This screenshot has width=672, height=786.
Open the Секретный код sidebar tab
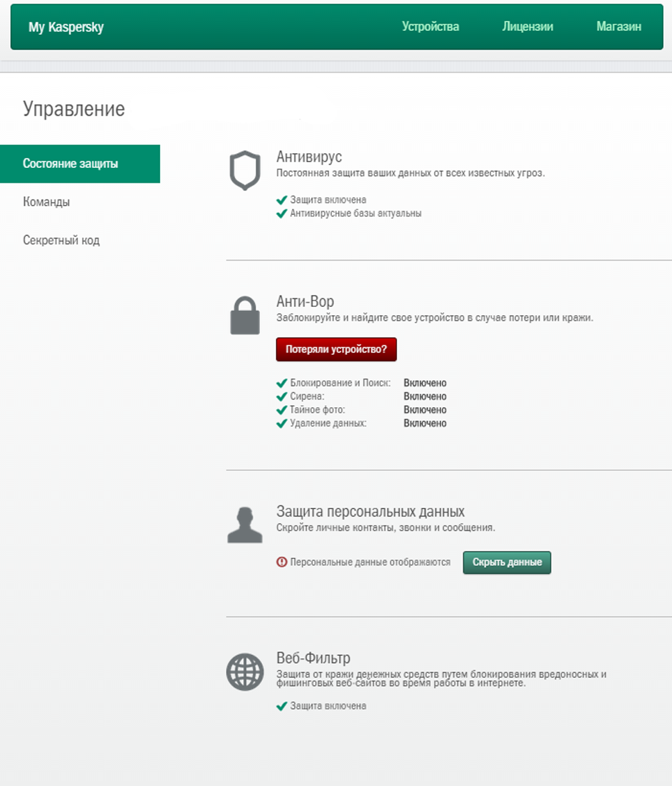(61, 240)
